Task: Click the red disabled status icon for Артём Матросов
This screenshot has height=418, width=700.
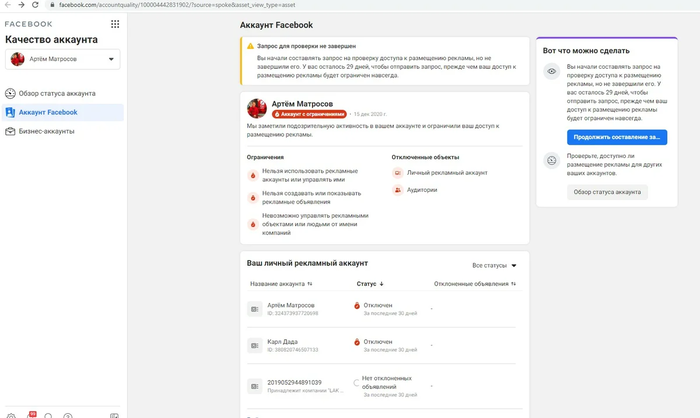Action: coord(356,305)
